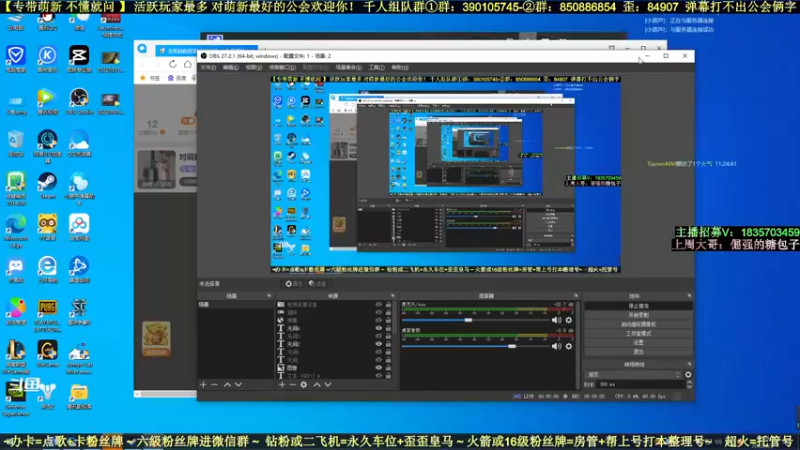Toggle visibility of the game capture source

379,312
